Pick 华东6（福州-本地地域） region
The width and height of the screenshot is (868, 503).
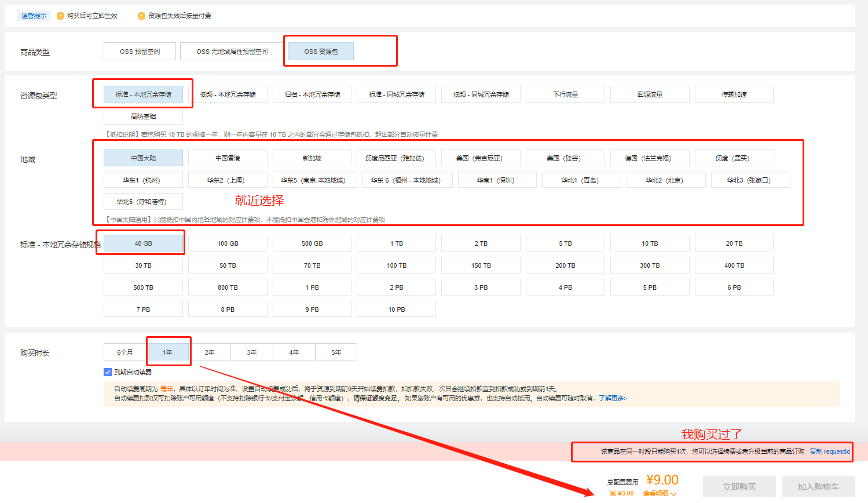407,180
